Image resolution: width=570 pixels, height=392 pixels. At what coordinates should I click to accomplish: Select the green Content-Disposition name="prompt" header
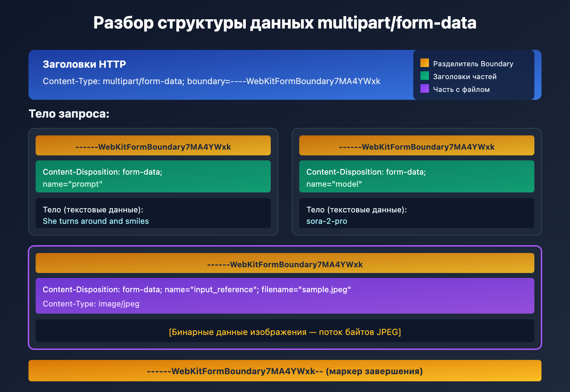coord(153,176)
